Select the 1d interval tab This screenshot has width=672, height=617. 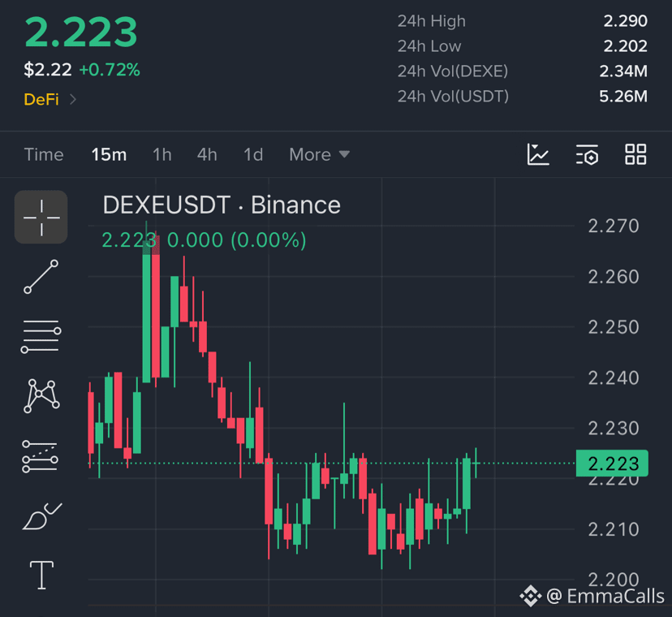point(253,154)
